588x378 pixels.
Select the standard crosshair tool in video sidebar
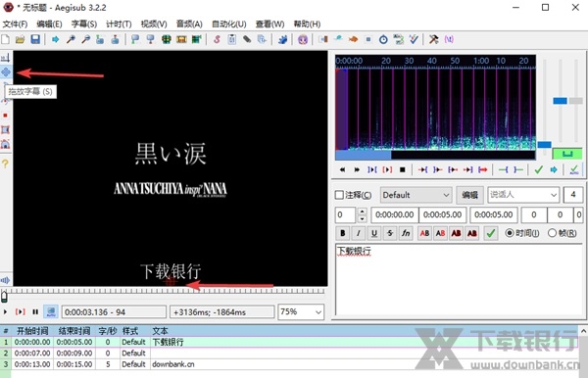[5, 58]
